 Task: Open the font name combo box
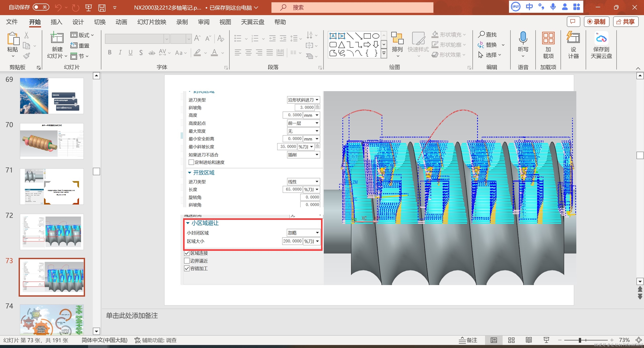coord(137,39)
